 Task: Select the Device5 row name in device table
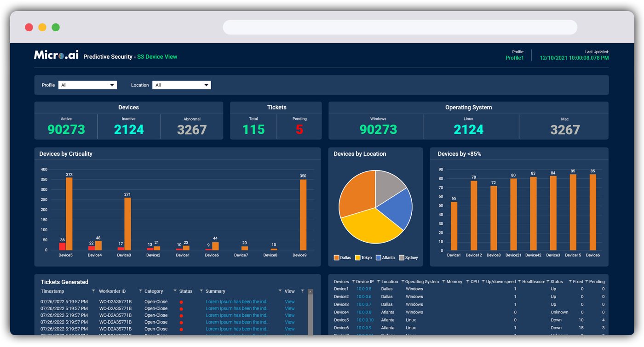point(341,320)
